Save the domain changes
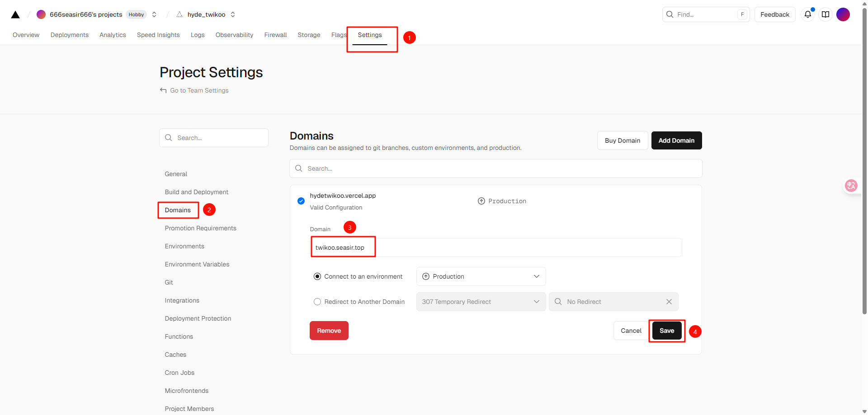This screenshot has width=868, height=415. pos(667,331)
